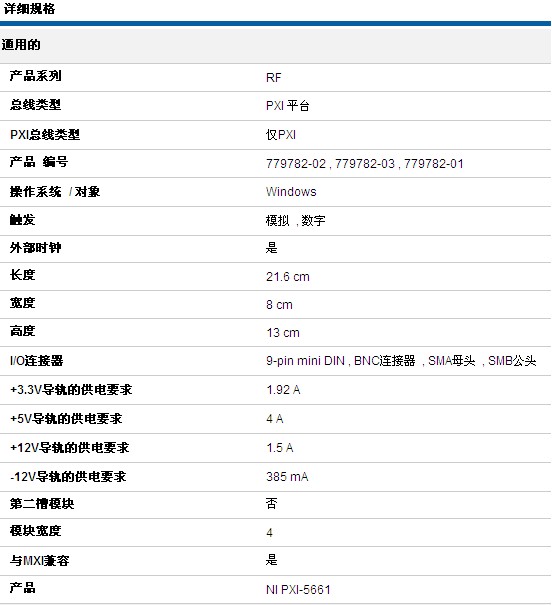552x605 pixels.
Task: Click the PXI 平台 bus type value
Action: click(x=288, y=106)
